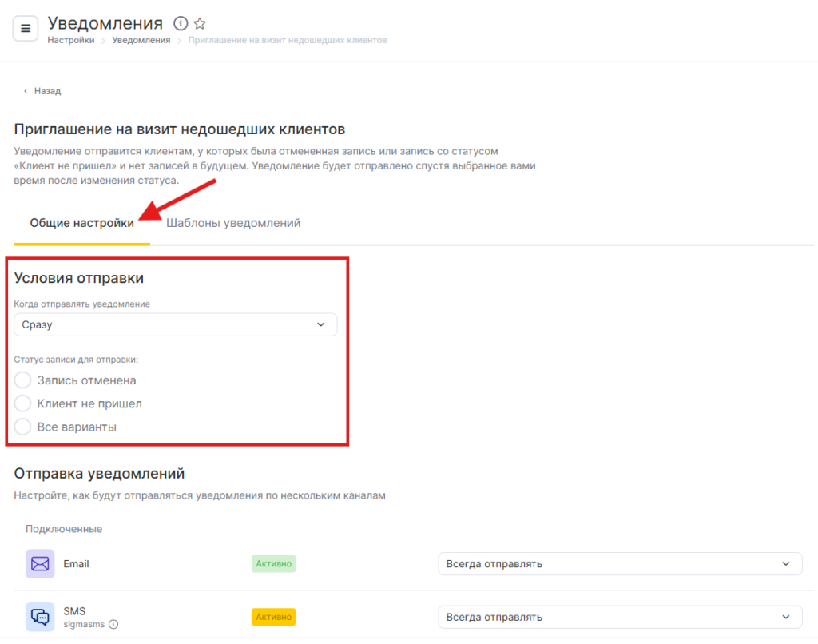The width and height of the screenshot is (818, 644).
Task: Click the green Активно badge for Email
Action: (273, 563)
